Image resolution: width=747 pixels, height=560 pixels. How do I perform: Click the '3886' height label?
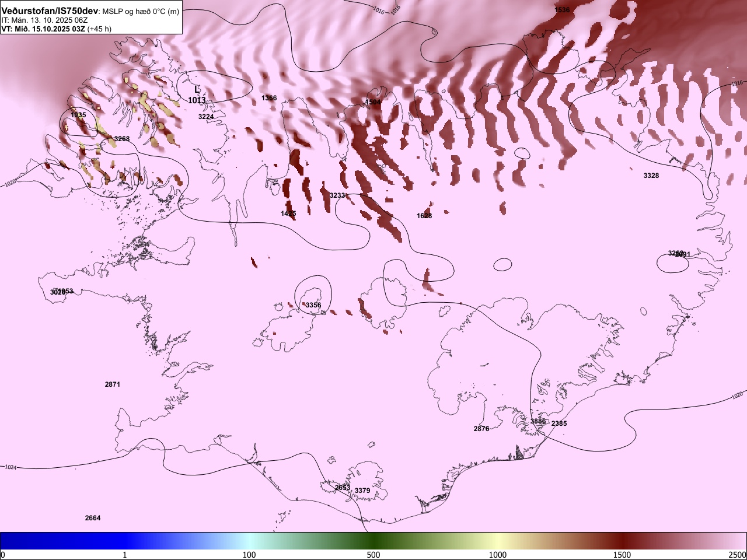538,421
